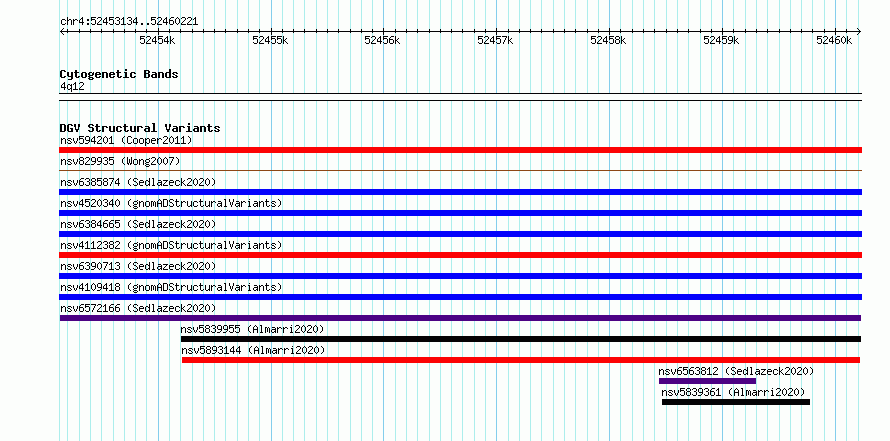The width and height of the screenshot is (890, 441).
Task: Open nsv6385874 (Sedlazeck2020) label
Action: tap(138, 182)
